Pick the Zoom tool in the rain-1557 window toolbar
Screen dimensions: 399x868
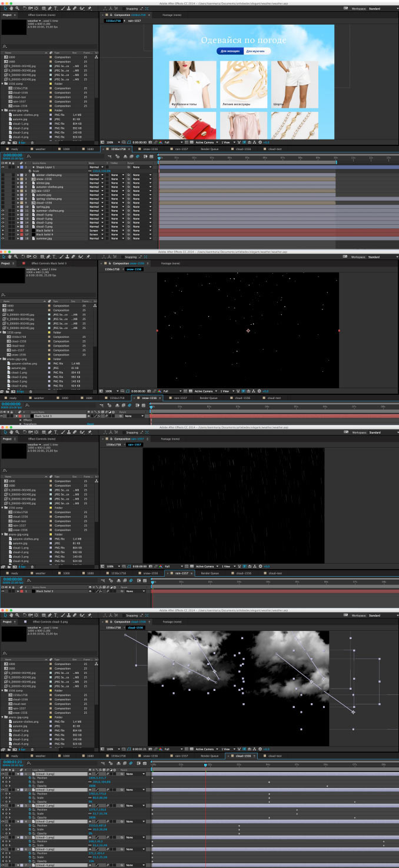click(x=17, y=432)
